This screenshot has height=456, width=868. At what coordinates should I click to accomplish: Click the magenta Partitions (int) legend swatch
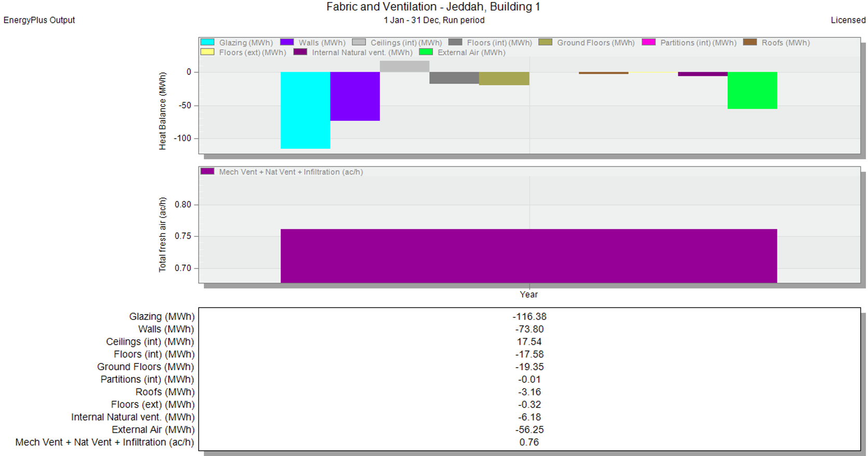pos(649,42)
